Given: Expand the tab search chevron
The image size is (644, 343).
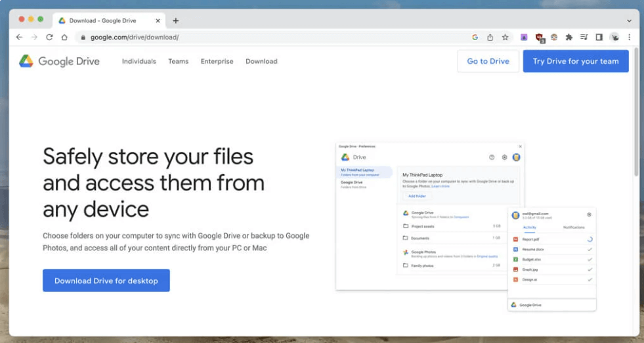Looking at the screenshot, I should (x=629, y=20).
